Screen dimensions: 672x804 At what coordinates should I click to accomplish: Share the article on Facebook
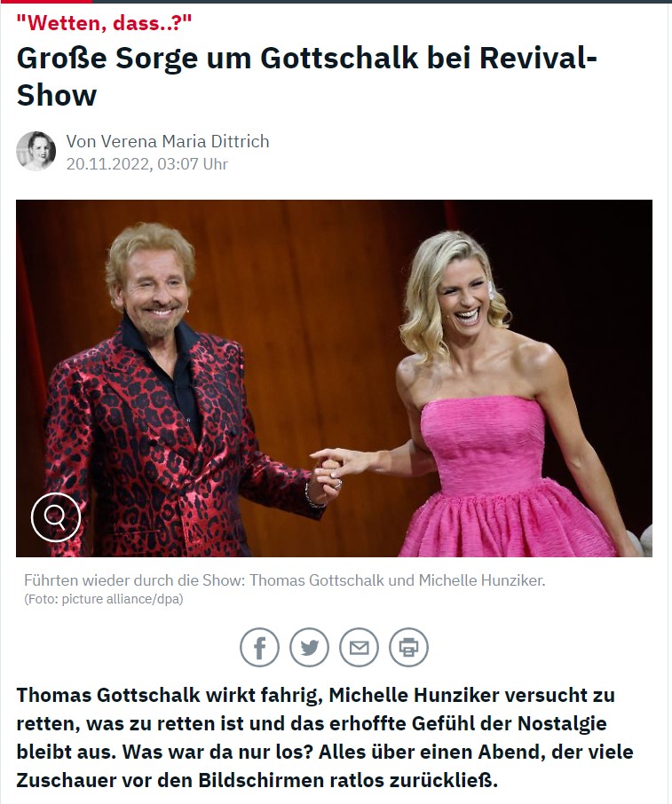(x=259, y=647)
